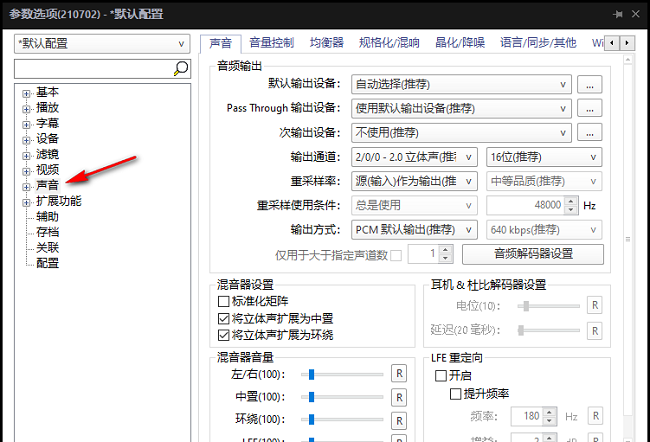The height and width of the screenshot is (442, 650).
Task: Open the 音量控制 tab
Action: [270, 43]
